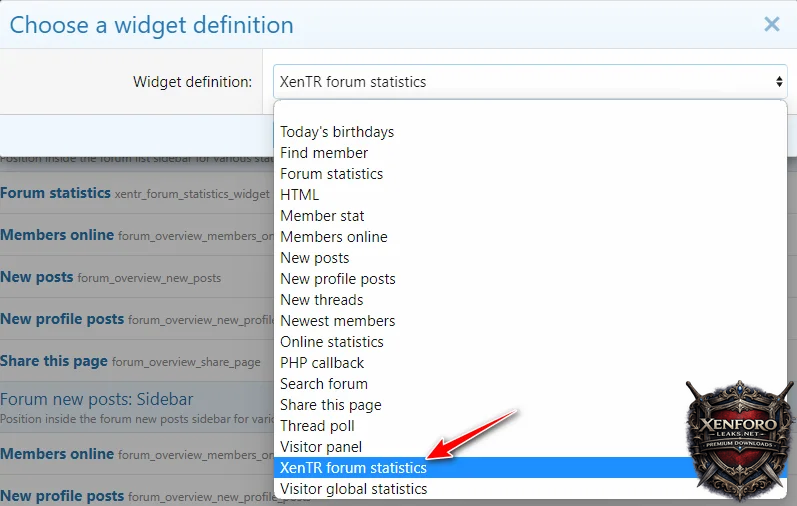The width and height of the screenshot is (797, 506).
Task: Choose Members online in dropdown list
Action: [x=334, y=237]
